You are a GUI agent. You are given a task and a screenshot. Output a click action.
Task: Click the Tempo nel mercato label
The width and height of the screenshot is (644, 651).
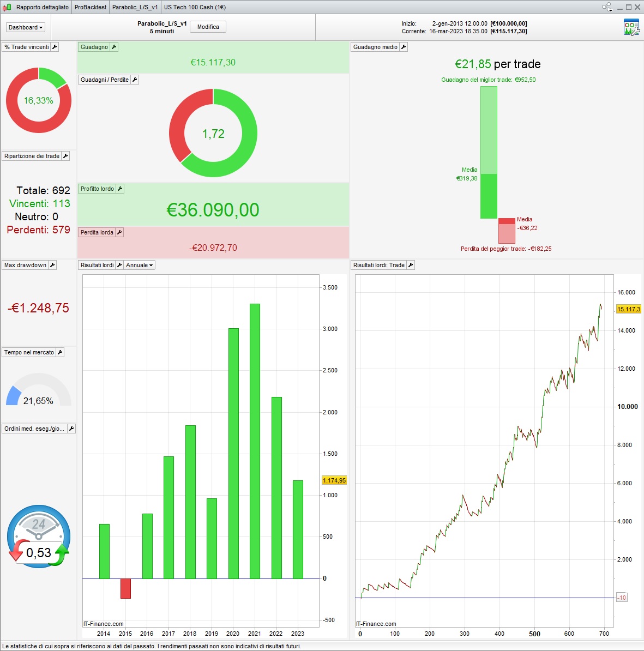coord(29,352)
